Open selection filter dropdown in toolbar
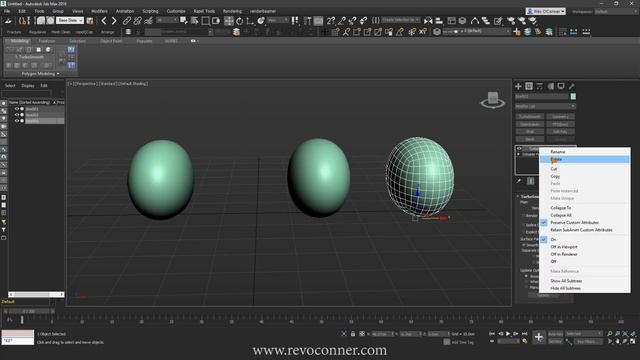The image size is (640, 360). click(168, 20)
